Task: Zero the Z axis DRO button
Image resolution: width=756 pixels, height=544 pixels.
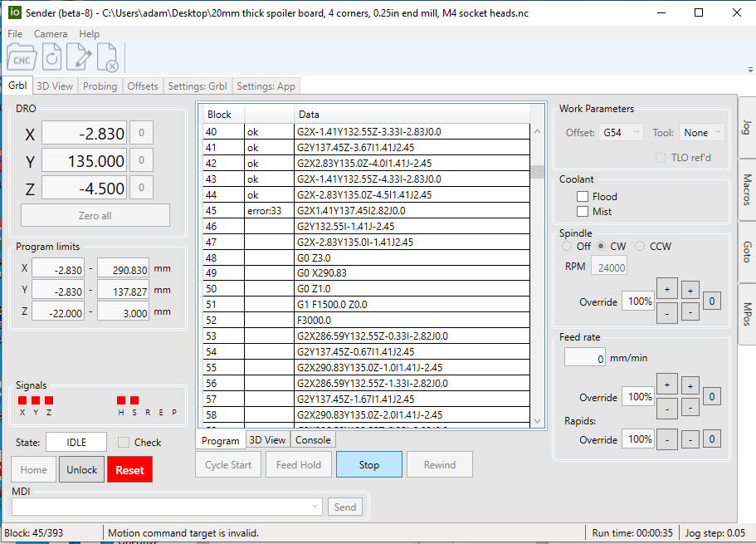Action: tap(141, 188)
